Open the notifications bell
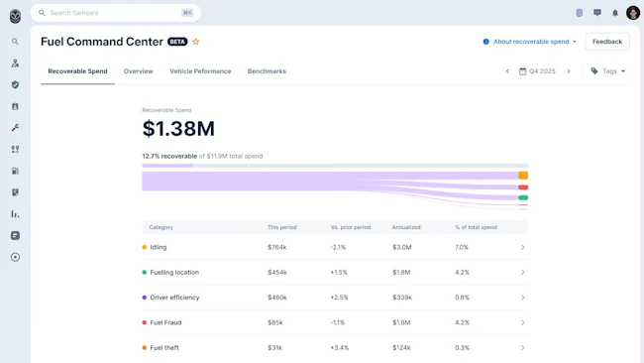The height and width of the screenshot is (363, 644). [x=615, y=13]
